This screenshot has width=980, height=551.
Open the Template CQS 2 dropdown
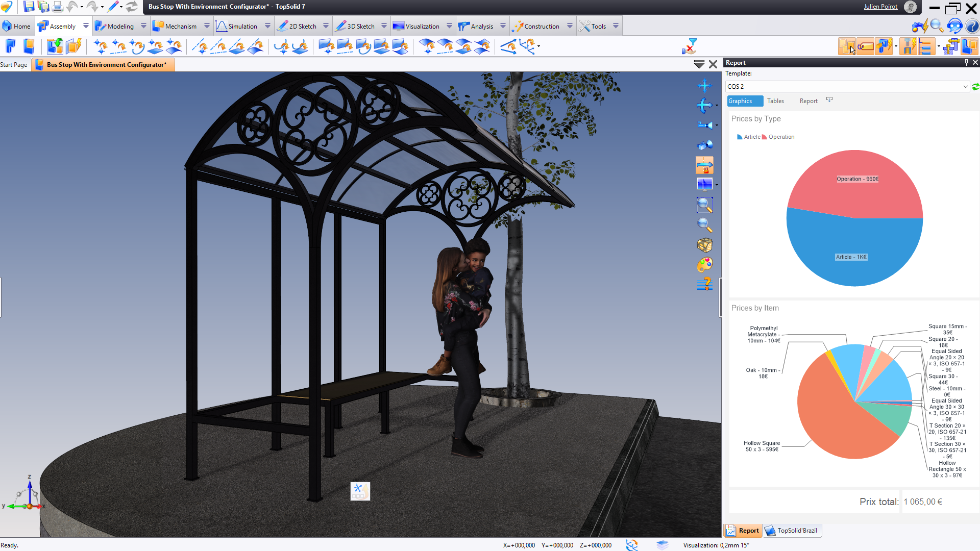(x=965, y=87)
